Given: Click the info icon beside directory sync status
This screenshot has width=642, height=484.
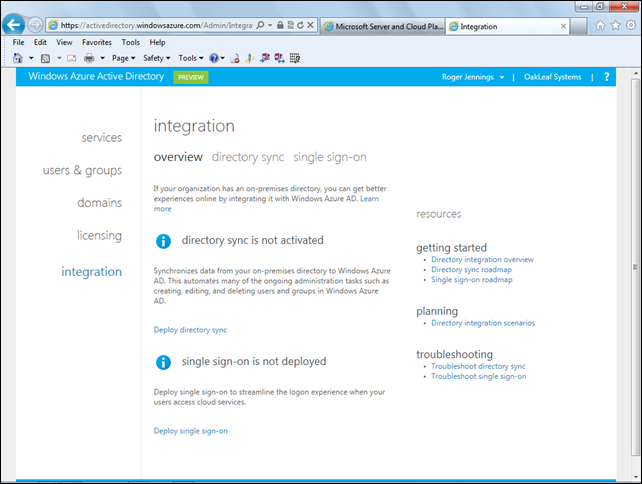Looking at the screenshot, I should tap(163, 241).
